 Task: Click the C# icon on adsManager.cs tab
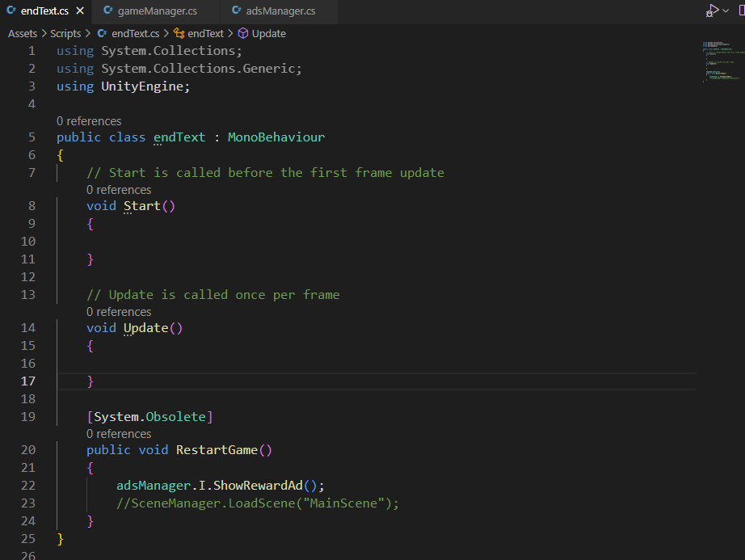pyautogui.click(x=236, y=10)
